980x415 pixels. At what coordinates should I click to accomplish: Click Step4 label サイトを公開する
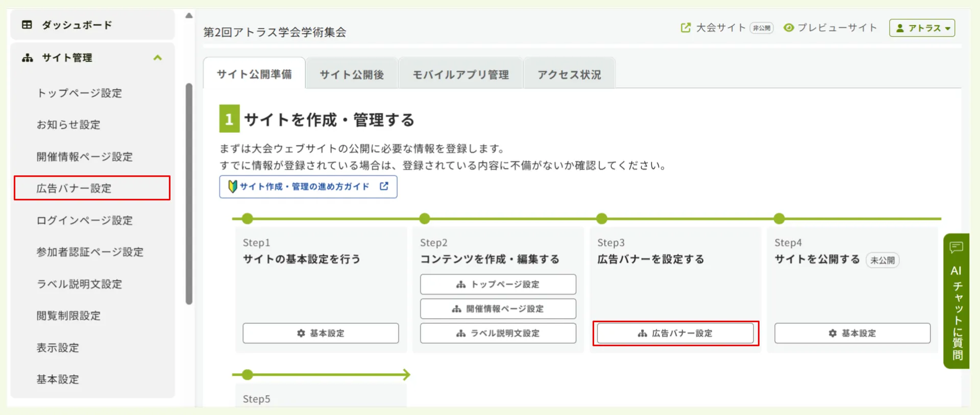(x=817, y=259)
